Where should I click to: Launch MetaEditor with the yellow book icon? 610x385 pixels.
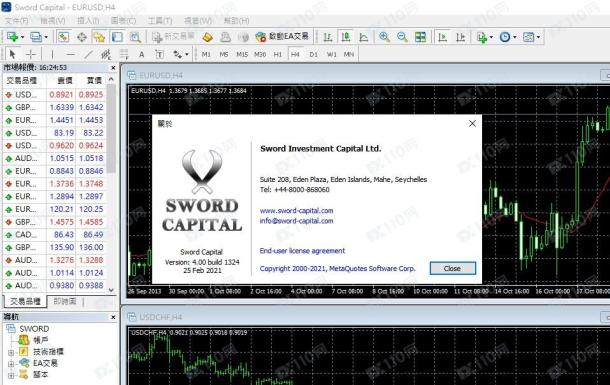[x=207, y=37]
